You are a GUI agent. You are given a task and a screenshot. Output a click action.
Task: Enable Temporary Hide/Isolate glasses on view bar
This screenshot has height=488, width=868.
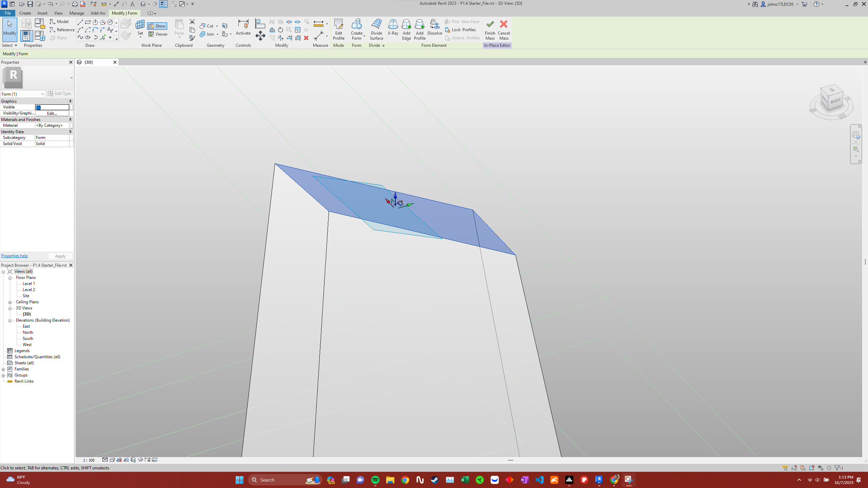(x=140, y=460)
